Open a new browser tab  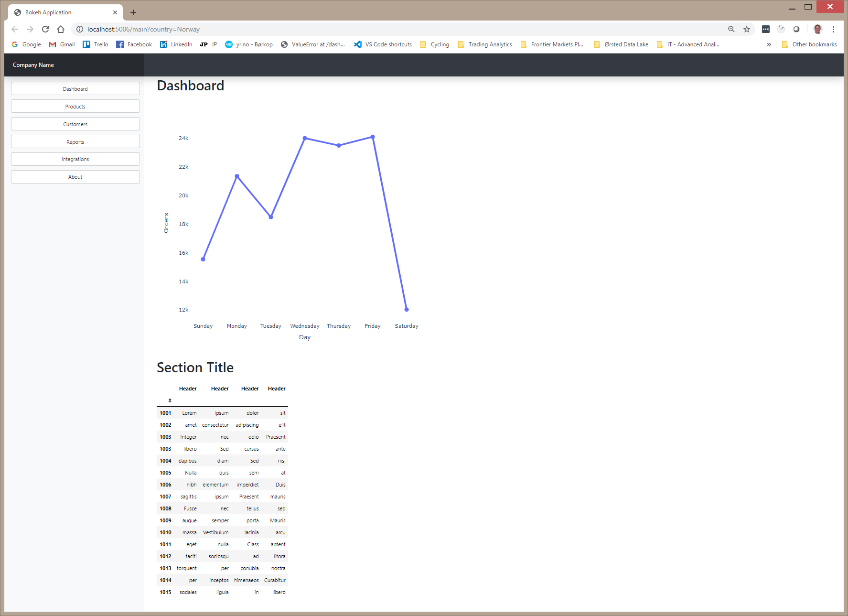[133, 12]
